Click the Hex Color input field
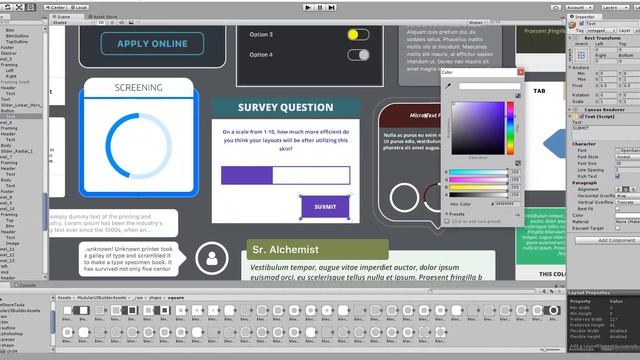This screenshot has width=640, height=360. click(x=508, y=204)
